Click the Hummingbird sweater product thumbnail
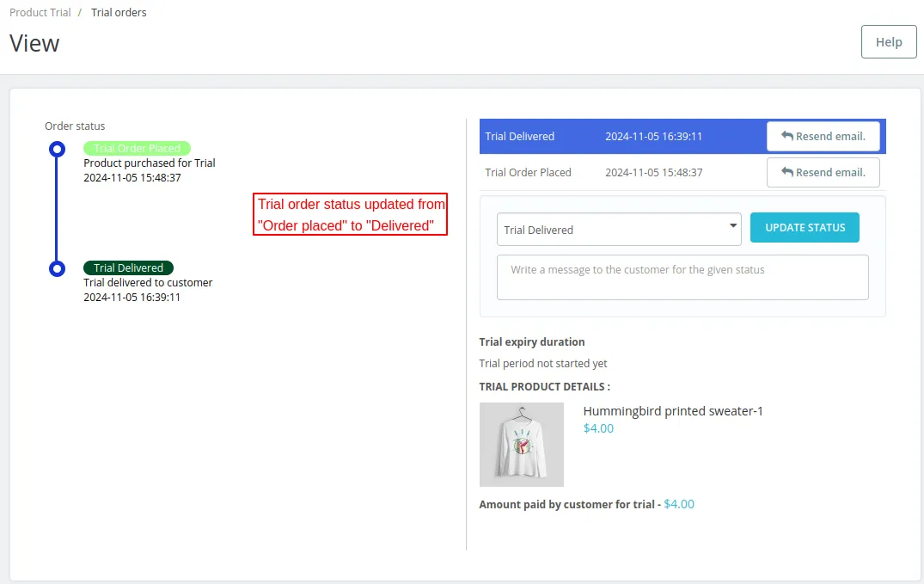924x584 pixels. coord(521,445)
